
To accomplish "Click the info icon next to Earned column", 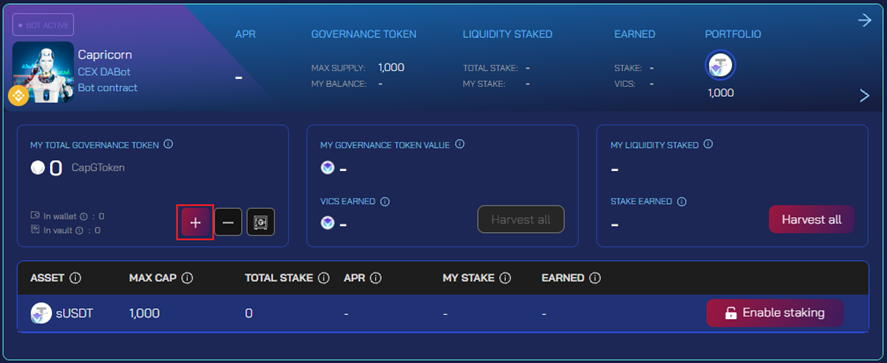I will click(595, 278).
